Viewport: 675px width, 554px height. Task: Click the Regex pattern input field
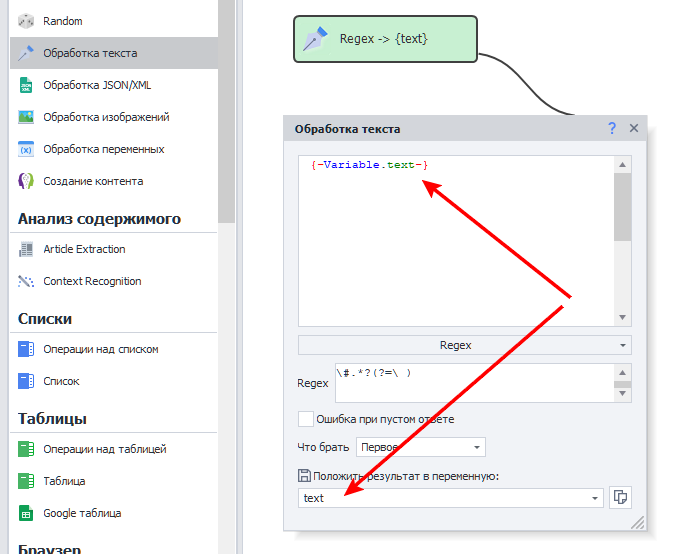pos(474,383)
